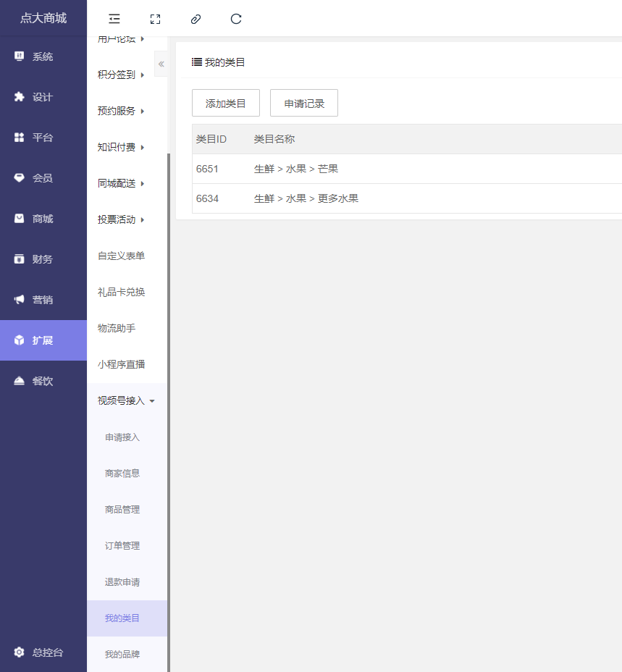Open the 系统 main menu

click(x=43, y=56)
